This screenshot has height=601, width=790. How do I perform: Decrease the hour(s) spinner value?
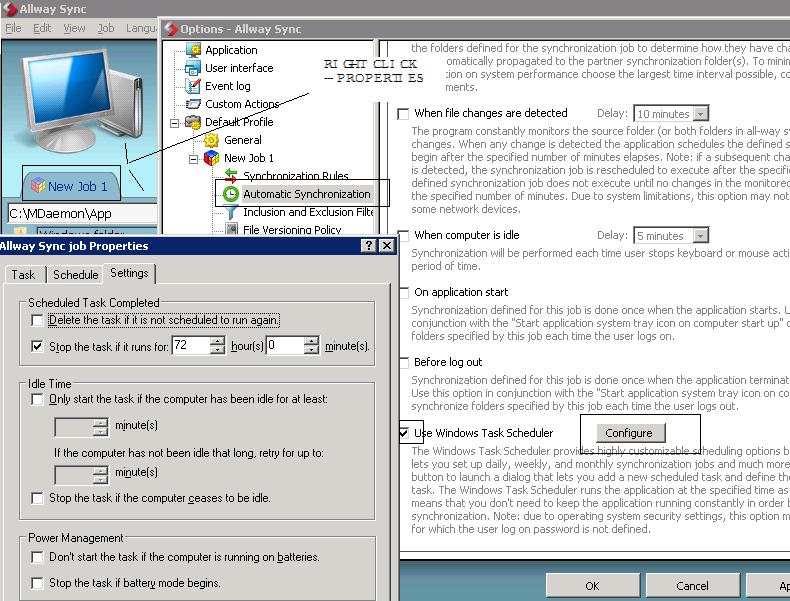218,350
